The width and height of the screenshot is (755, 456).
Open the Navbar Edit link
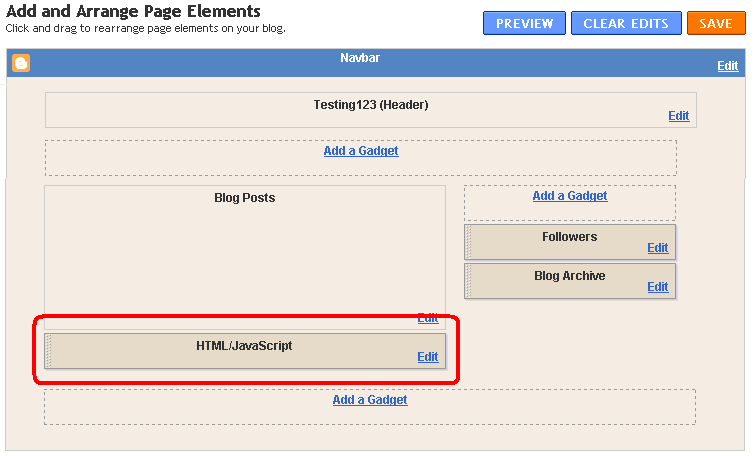pyautogui.click(x=728, y=66)
